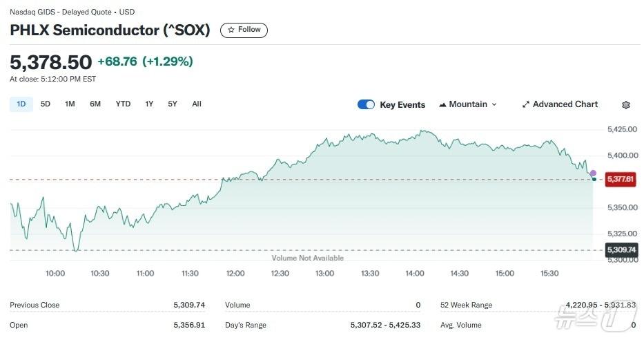Click the Mountain chart type icon
The image size is (644, 340).
pyautogui.click(x=442, y=104)
